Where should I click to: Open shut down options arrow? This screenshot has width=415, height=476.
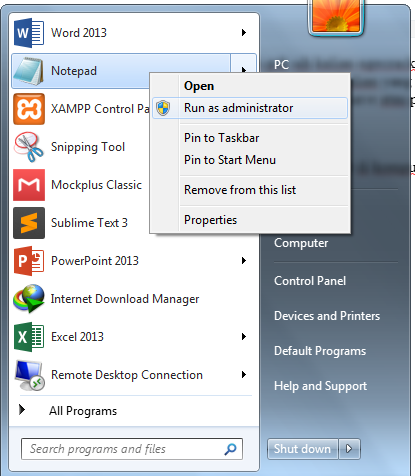tap(349, 449)
